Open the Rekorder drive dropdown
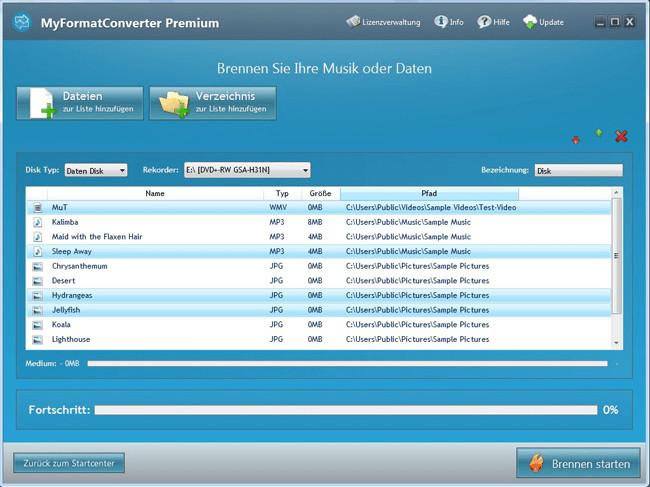 click(246, 171)
